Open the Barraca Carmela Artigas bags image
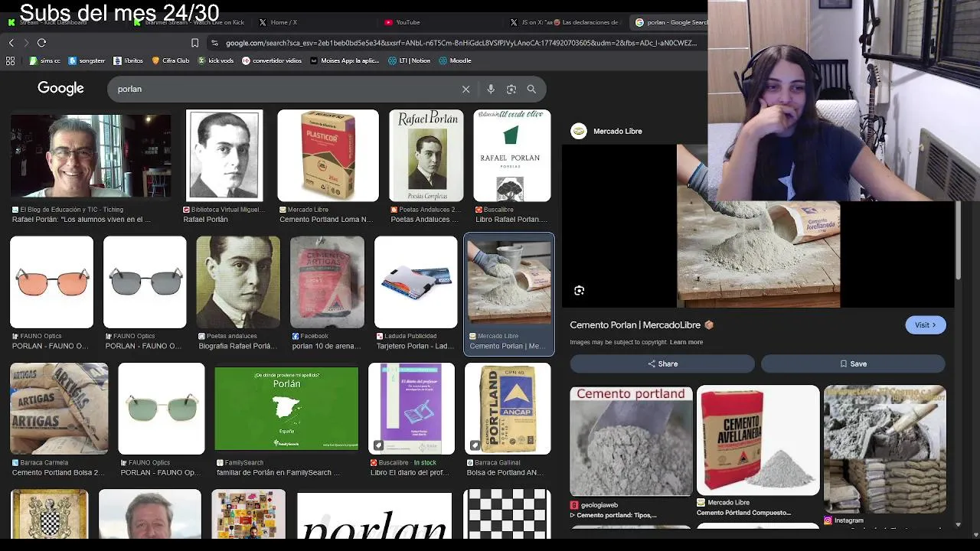Screen dimensions: 980x551 point(59,409)
